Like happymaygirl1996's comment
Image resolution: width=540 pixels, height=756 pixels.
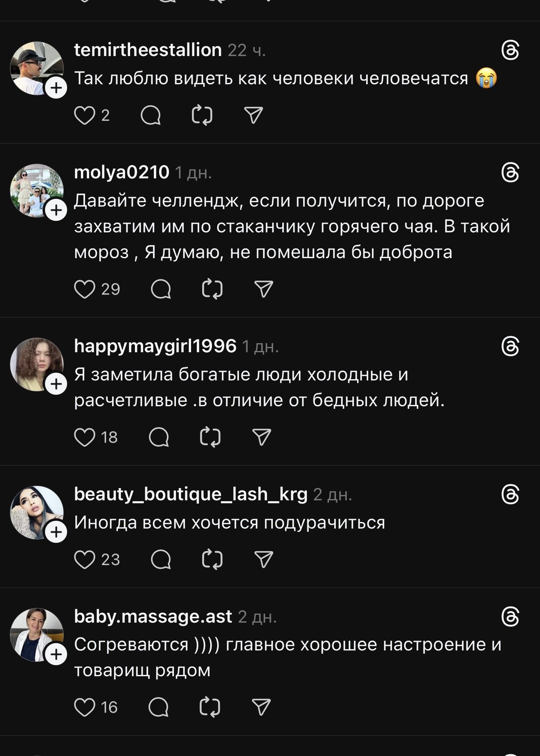(84, 437)
